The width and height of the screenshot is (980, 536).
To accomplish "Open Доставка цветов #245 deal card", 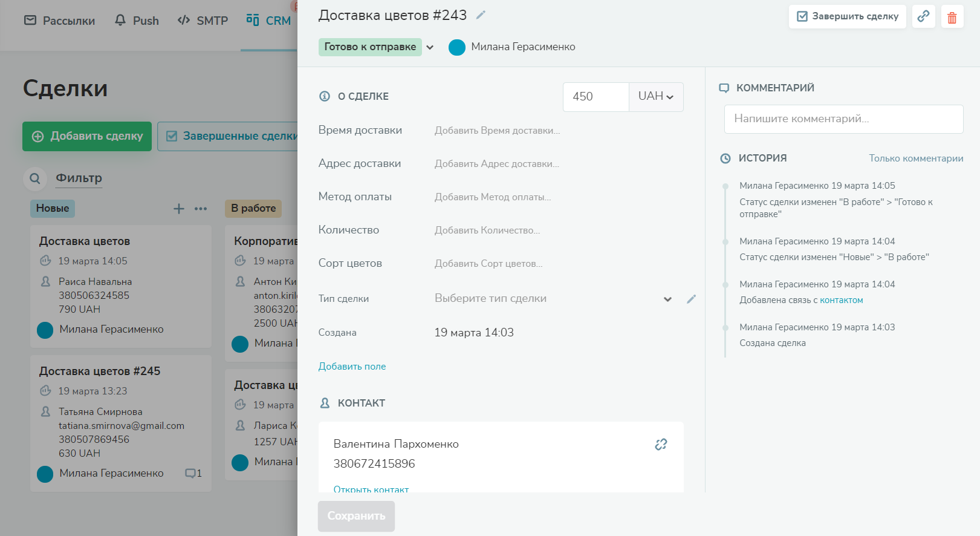I will [121, 423].
